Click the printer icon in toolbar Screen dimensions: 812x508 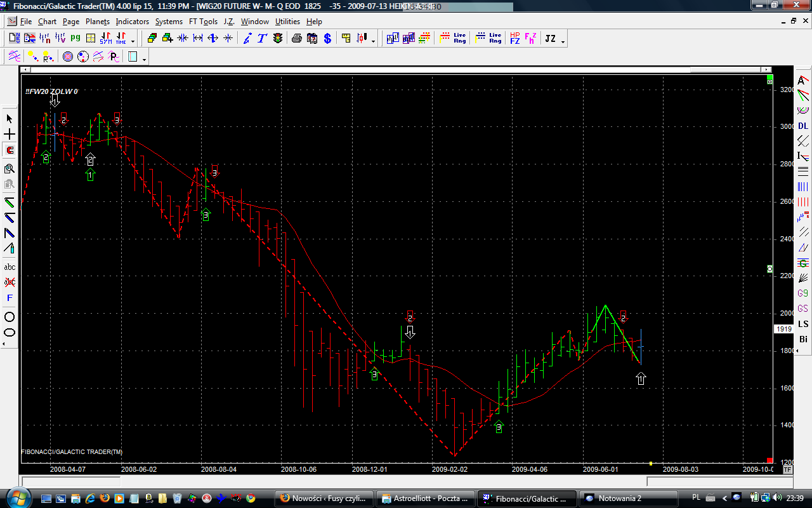point(296,39)
